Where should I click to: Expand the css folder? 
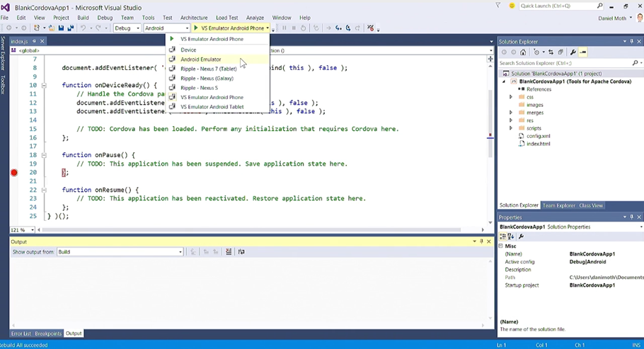511,97
